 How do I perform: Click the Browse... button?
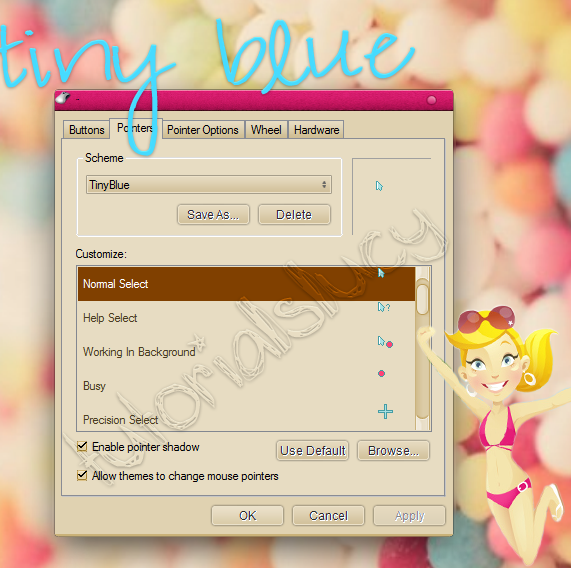tap(393, 451)
